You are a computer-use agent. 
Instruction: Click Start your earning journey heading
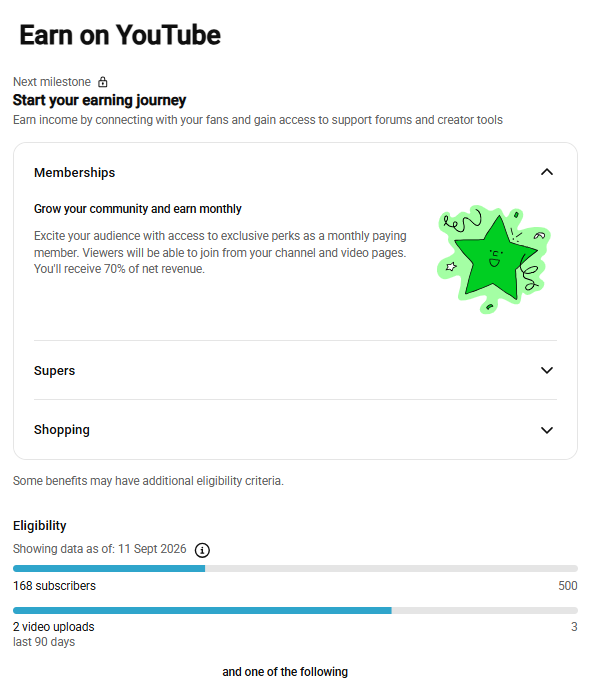pyautogui.click(x=99, y=100)
